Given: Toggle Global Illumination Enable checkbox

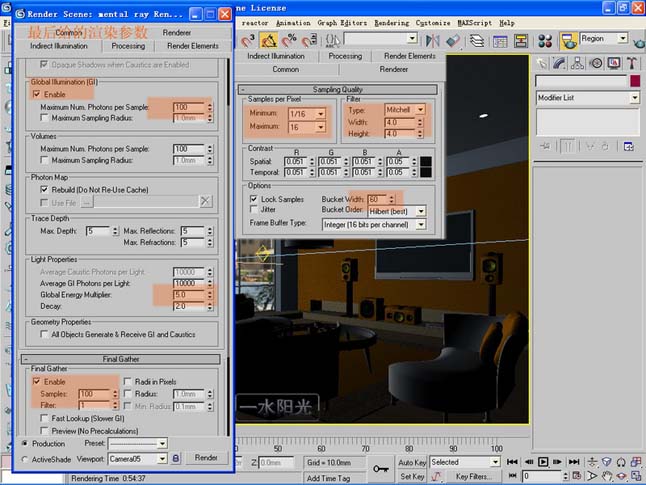Looking at the screenshot, I should coord(37,94).
